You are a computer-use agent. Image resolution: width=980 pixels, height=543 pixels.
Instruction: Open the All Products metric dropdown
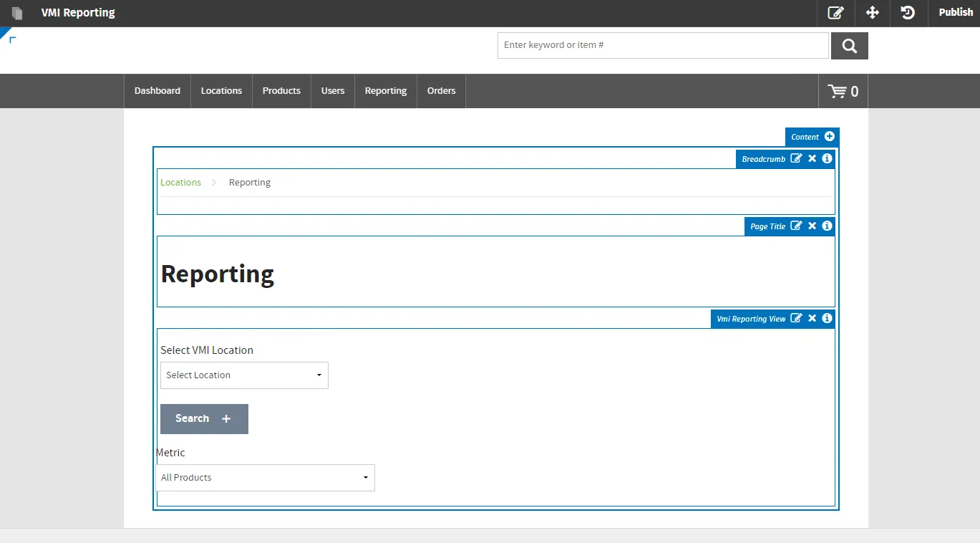coord(266,478)
